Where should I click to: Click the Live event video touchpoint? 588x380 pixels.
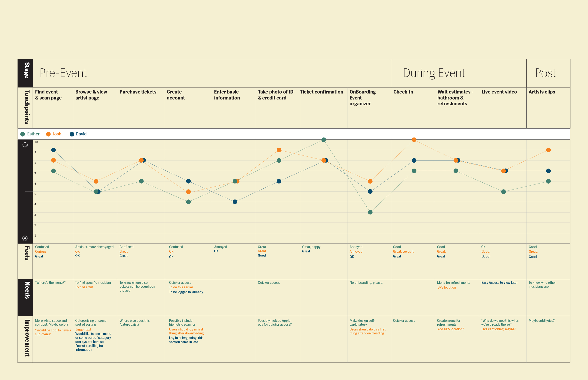pos(499,92)
